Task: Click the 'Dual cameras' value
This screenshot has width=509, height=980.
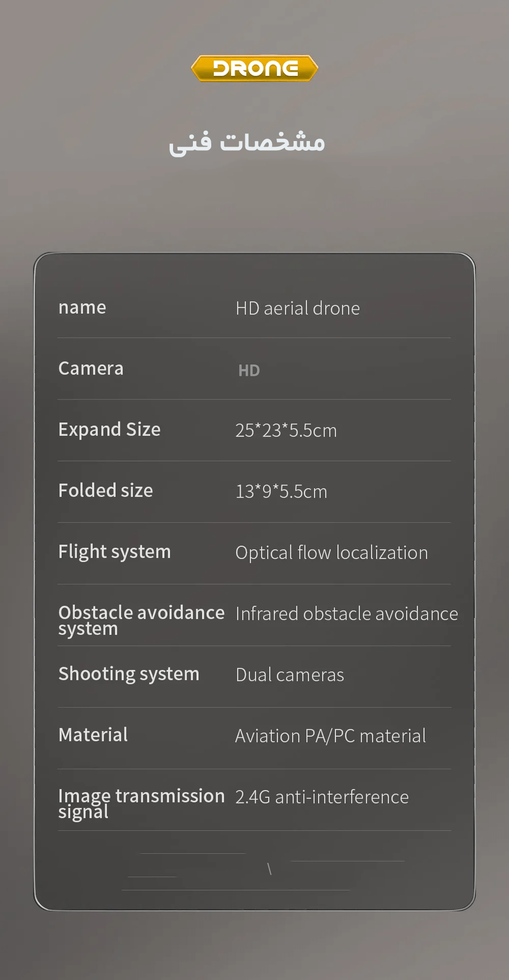Action: click(x=290, y=675)
